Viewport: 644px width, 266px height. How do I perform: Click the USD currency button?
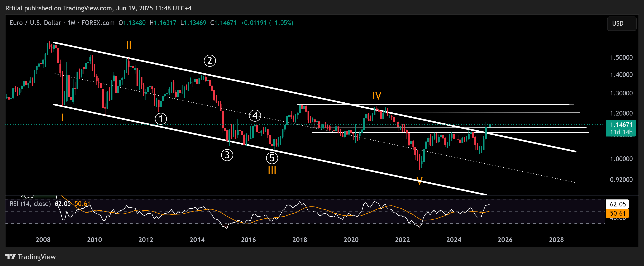622,23
